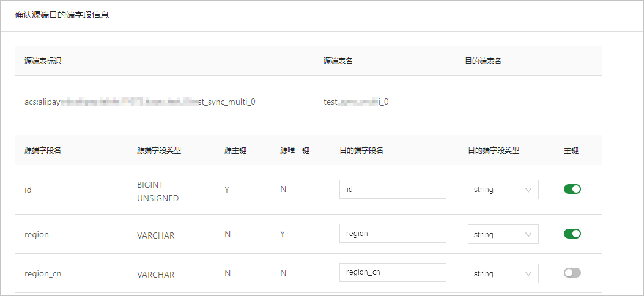644x296 pixels.
Task: Click the source table identifier starting acs:alipay
Action: (140, 102)
